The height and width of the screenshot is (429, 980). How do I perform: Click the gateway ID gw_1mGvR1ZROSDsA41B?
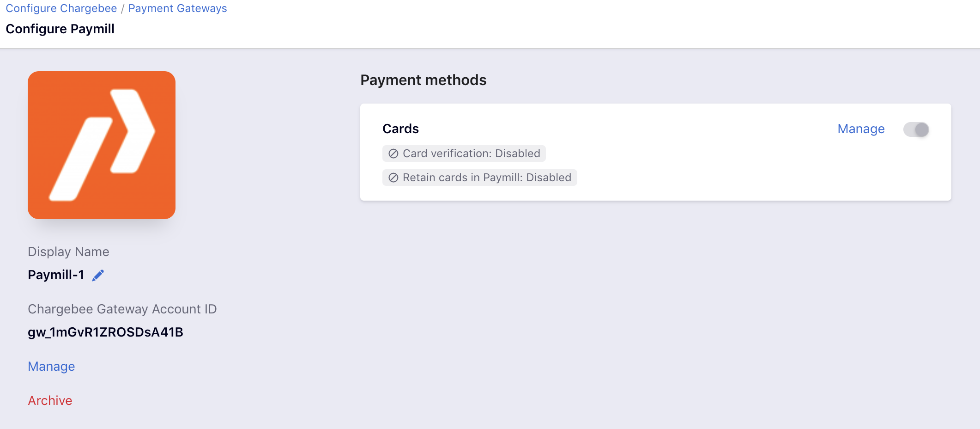click(x=105, y=332)
